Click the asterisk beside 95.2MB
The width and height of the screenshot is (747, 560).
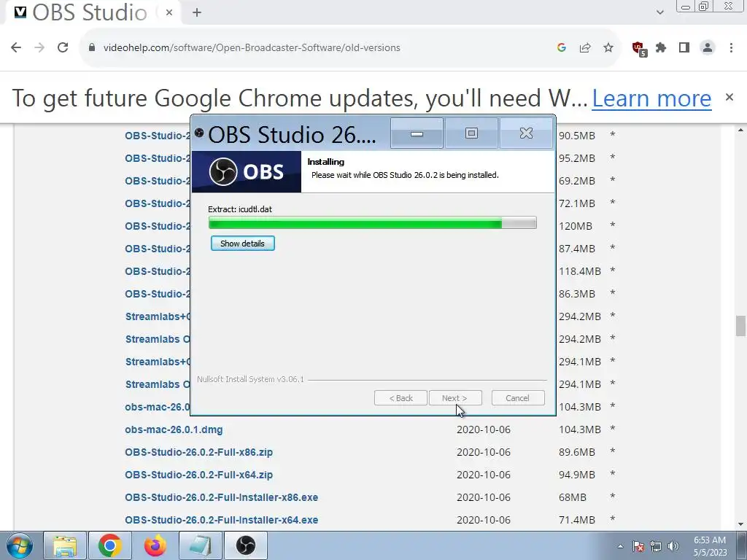coord(613,157)
